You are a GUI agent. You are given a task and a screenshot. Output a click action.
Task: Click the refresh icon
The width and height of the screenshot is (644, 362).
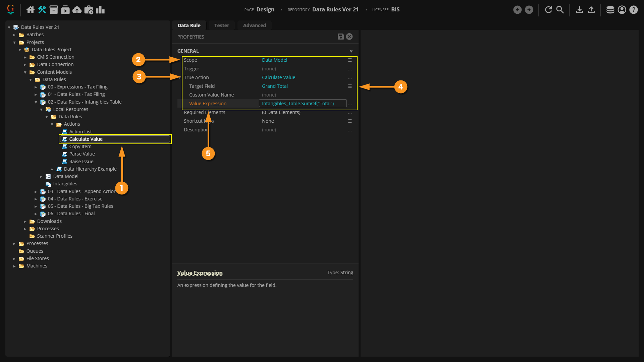coord(548,10)
